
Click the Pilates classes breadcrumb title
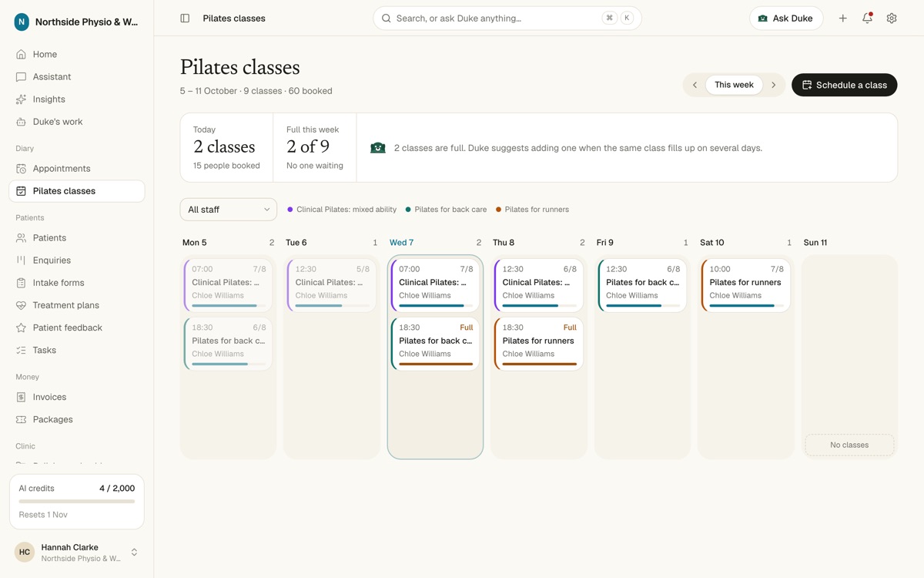point(234,18)
